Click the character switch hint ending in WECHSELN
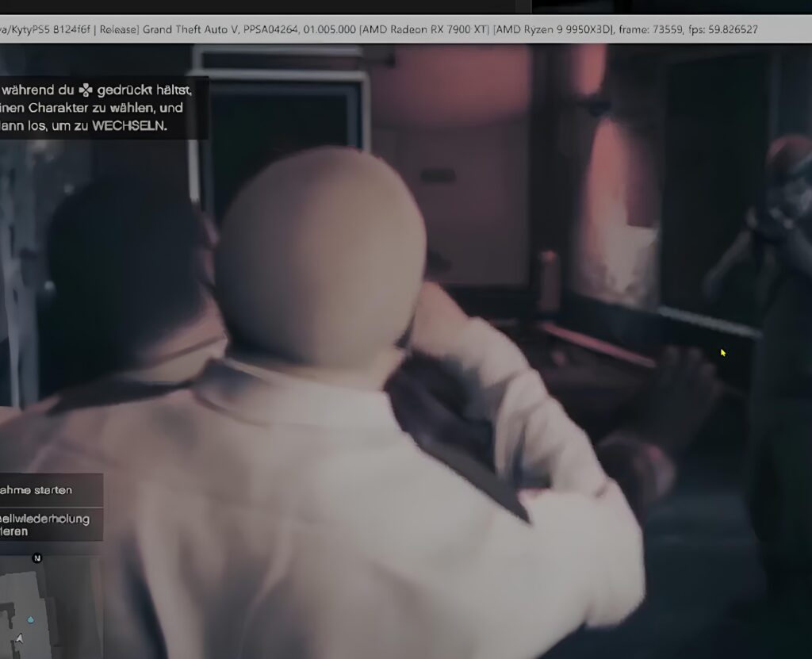Screen dimensions: 812x659 [x=104, y=108]
